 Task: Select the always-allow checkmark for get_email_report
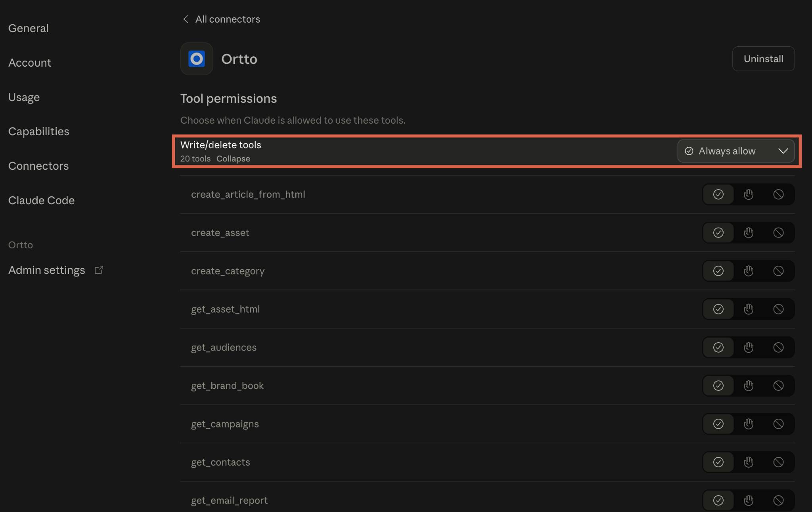tap(718, 500)
